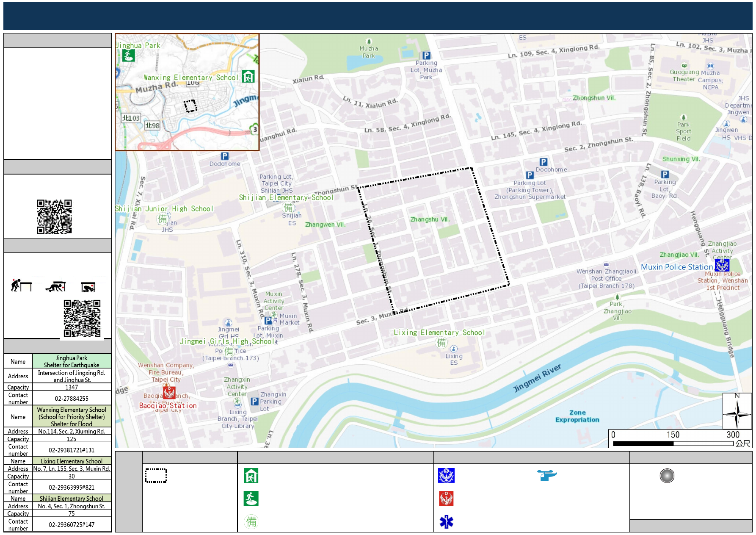This screenshot has width=756, height=535.
Task: Click the red fire department legend icon
Action: 446,499
